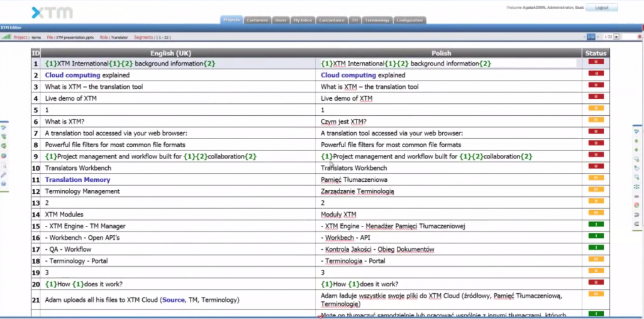Click the XTM logo
The height and width of the screenshot is (319, 644).
click(x=52, y=13)
